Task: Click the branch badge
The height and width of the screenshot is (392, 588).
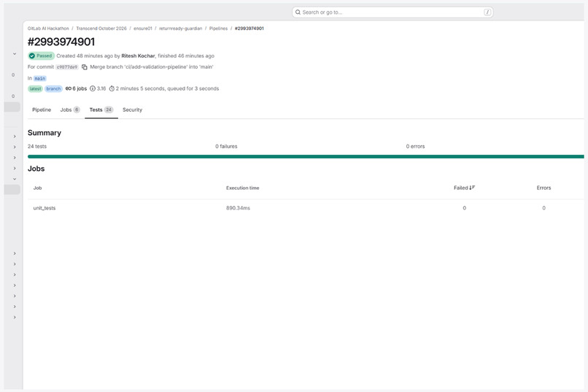Action: [x=53, y=89]
